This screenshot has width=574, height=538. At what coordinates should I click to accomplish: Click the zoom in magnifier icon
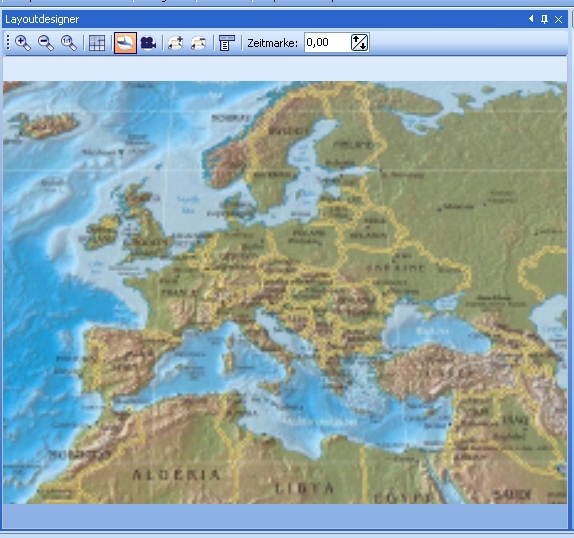(x=23, y=43)
